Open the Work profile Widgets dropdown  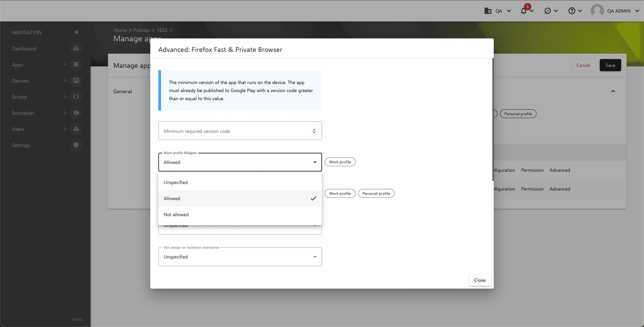(240, 162)
